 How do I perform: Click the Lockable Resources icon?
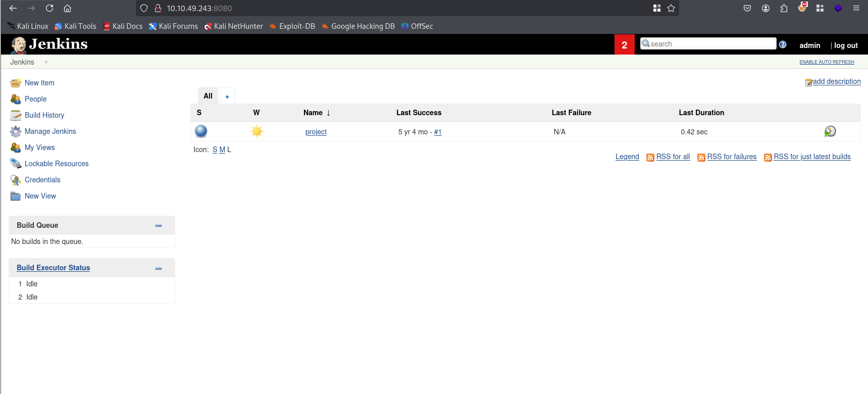coord(16,164)
